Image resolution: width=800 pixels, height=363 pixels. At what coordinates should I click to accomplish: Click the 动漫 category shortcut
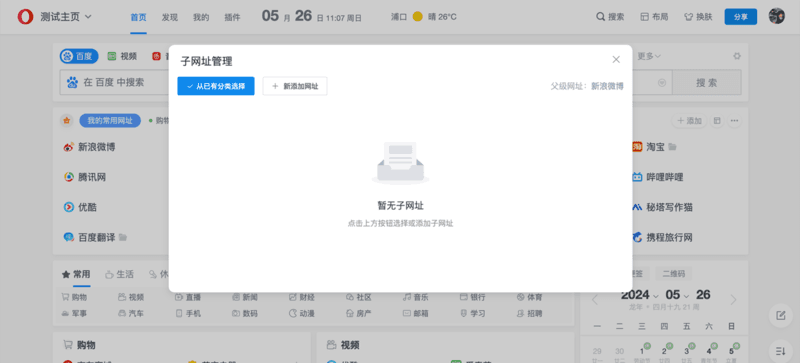(302, 313)
